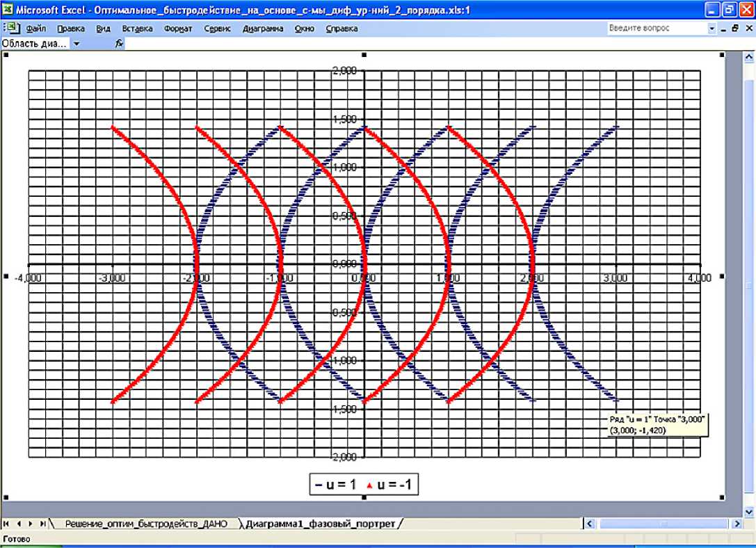The image size is (756, 548).
Task: Click the Excel workbook icon in menu bar
Action: click(12, 28)
